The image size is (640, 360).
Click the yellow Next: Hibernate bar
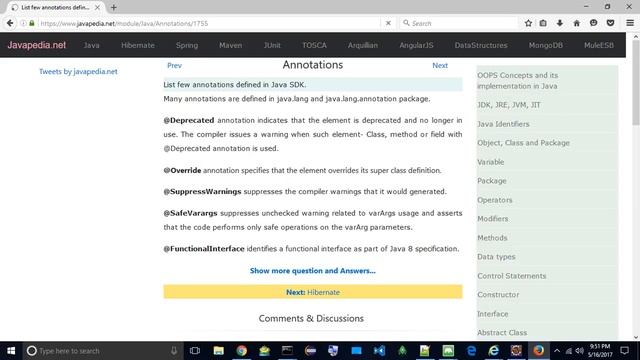[x=313, y=292]
